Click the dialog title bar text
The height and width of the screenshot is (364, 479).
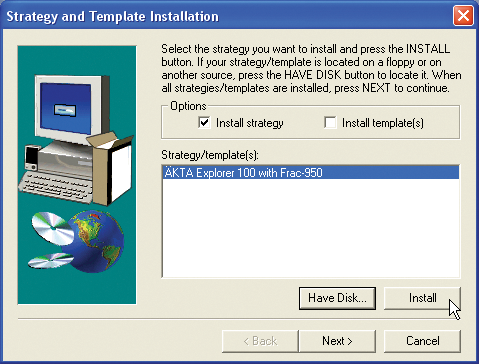pos(113,16)
